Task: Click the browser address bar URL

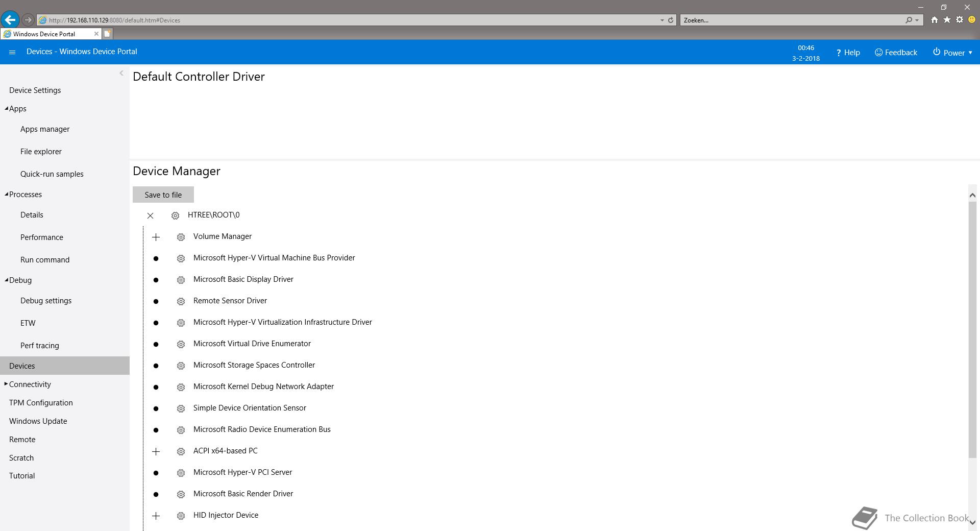Action: point(114,20)
